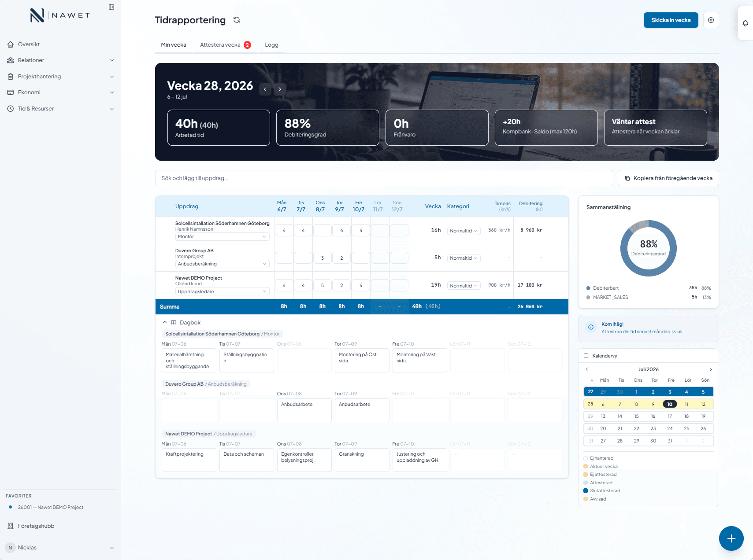753x560 pixels.
Task: Open notifications bell
Action: [745, 23]
